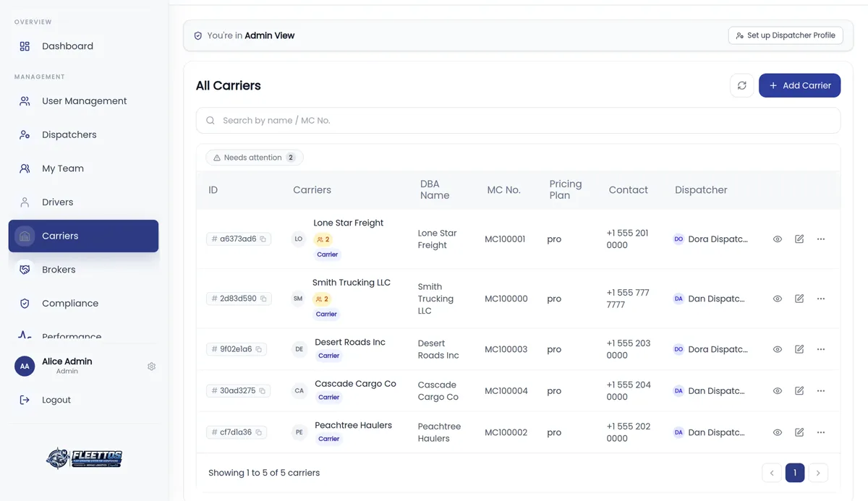The height and width of the screenshot is (501, 868).
Task: Edit the Cascade Cargo Co carrier
Action: (799, 391)
